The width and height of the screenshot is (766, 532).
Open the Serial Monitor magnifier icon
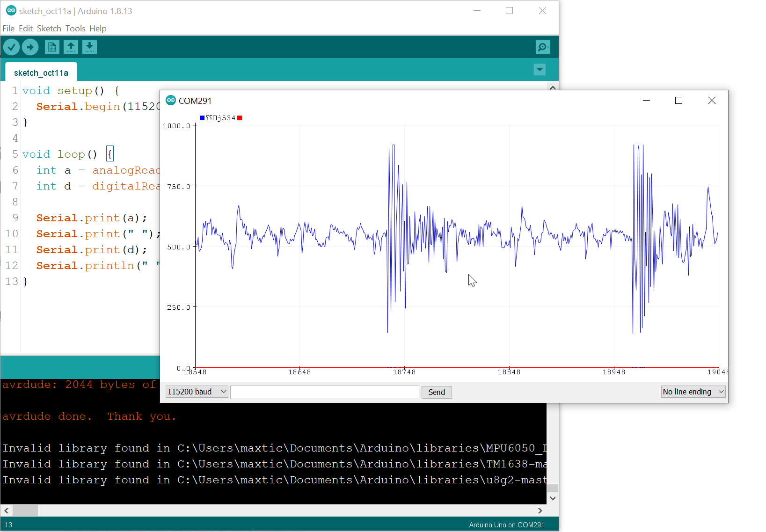coord(542,47)
